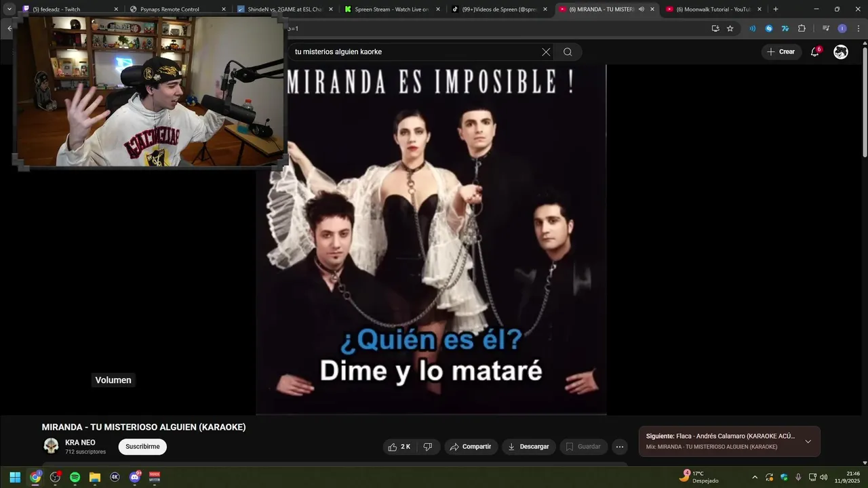
Task: Open 4K downloader app in taskbar
Action: pyautogui.click(x=115, y=477)
